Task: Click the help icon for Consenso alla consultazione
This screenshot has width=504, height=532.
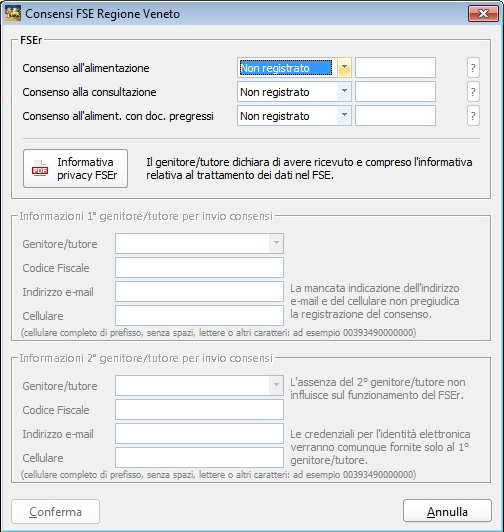Action: point(473,92)
